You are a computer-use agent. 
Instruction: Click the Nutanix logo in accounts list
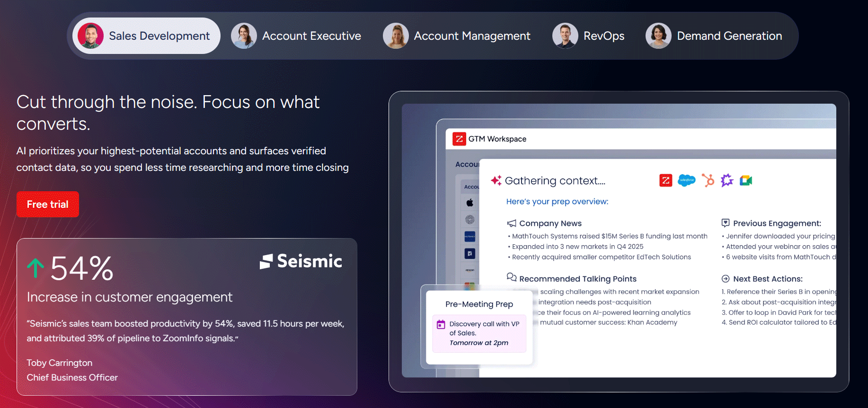[x=470, y=236]
